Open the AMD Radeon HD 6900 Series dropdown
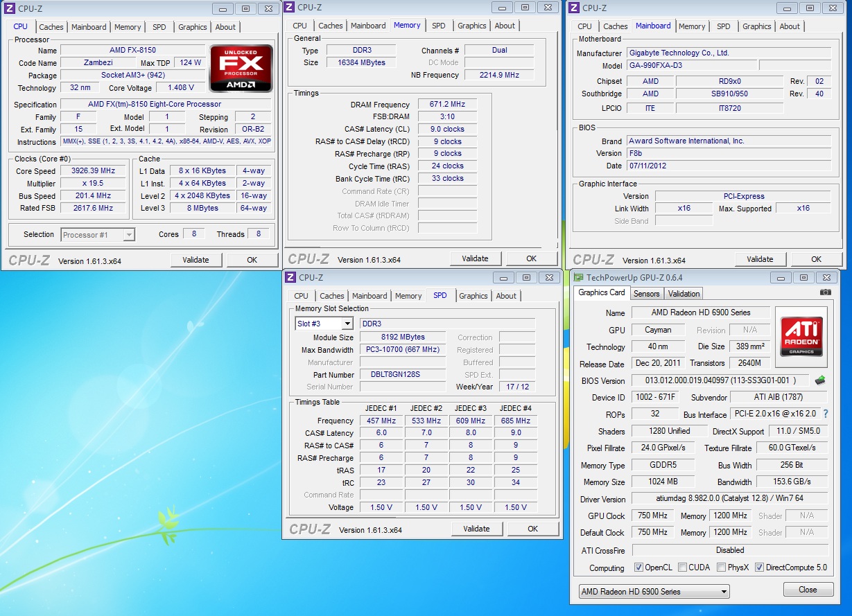 pyautogui.click(x=654, y=592)
